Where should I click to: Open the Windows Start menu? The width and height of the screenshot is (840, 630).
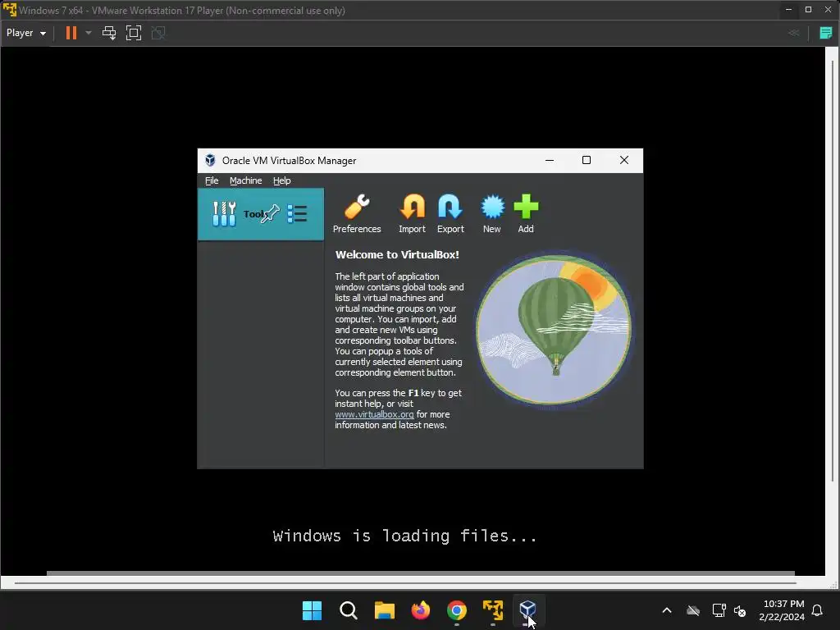312,609
